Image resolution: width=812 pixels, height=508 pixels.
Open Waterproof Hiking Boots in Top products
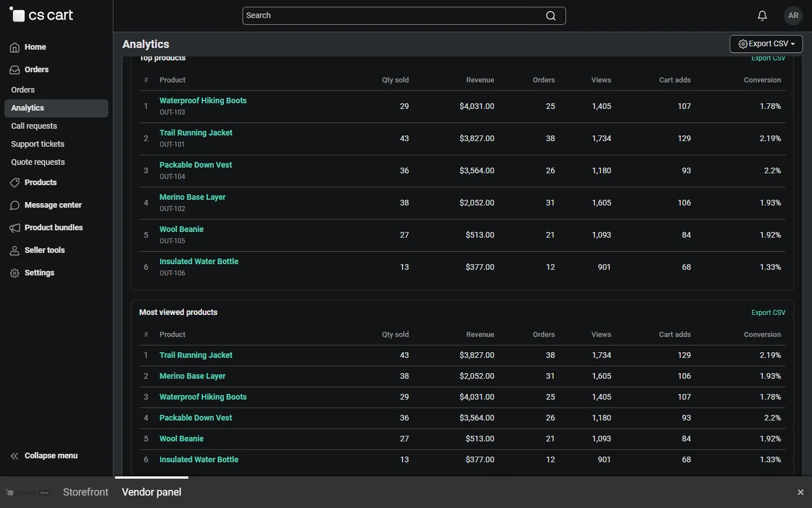tap(203, 101)
